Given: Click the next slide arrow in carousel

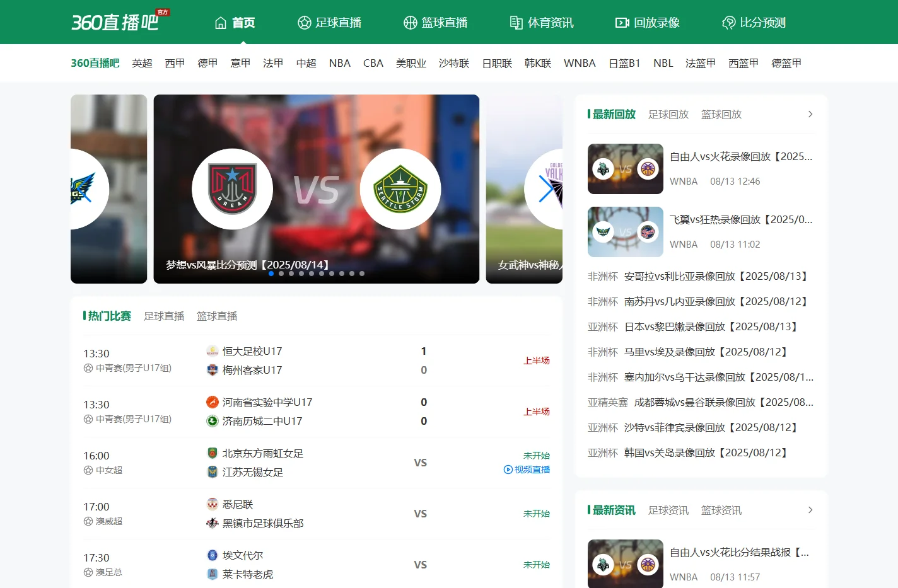Looking at the screenshot, I should pos(546,188).
